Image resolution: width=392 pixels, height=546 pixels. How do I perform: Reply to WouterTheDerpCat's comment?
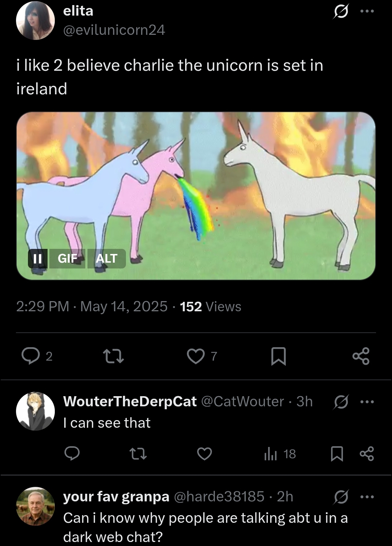72,453
